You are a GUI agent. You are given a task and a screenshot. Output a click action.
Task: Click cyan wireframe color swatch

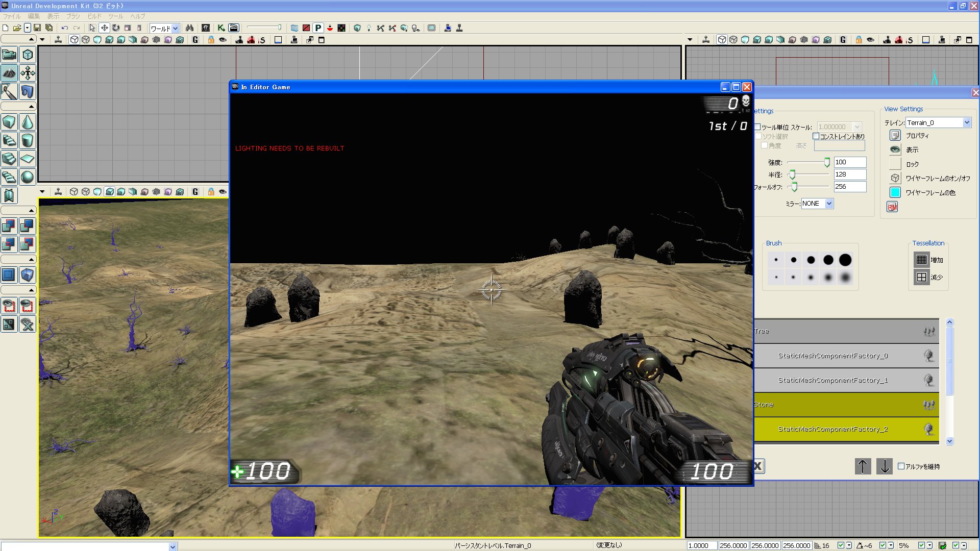tap(895, 192)
